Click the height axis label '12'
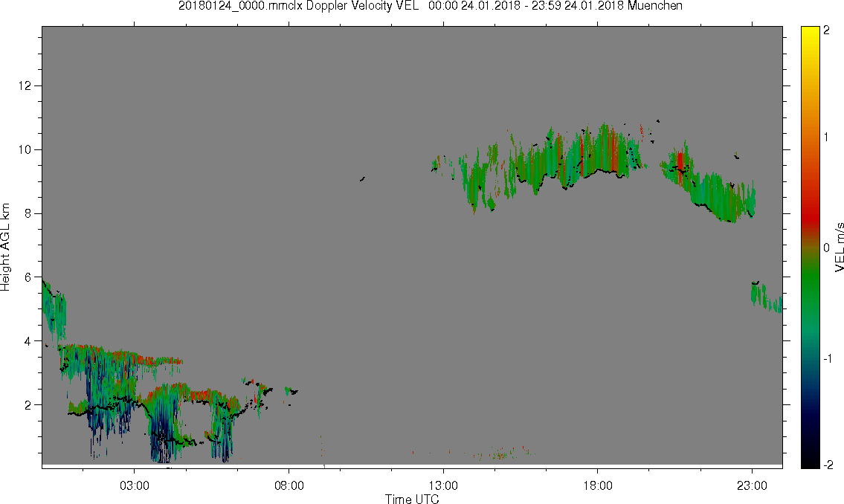The height and width of the screenshot is (504, 844). pos(25,85)
